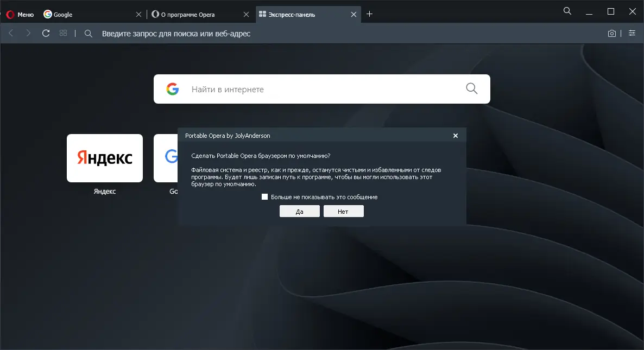Click the Найти в интернете search box
644x350 pixels.
click(322, 89)
